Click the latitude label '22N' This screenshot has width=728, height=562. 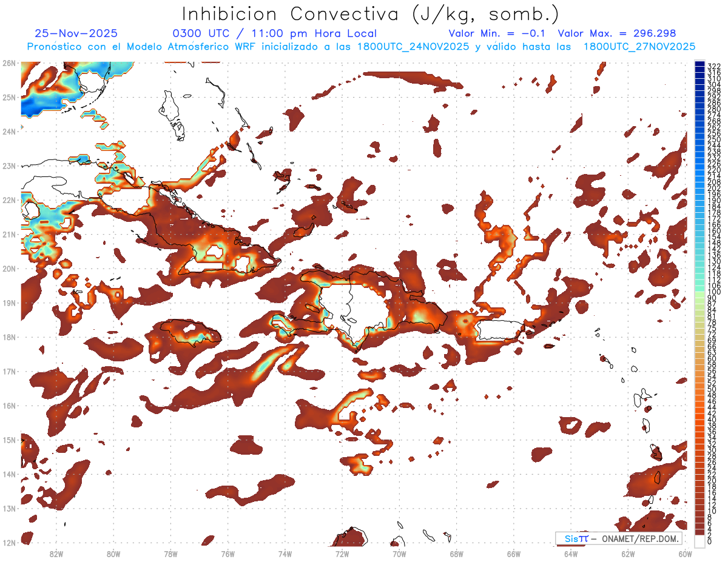(8, 200)
